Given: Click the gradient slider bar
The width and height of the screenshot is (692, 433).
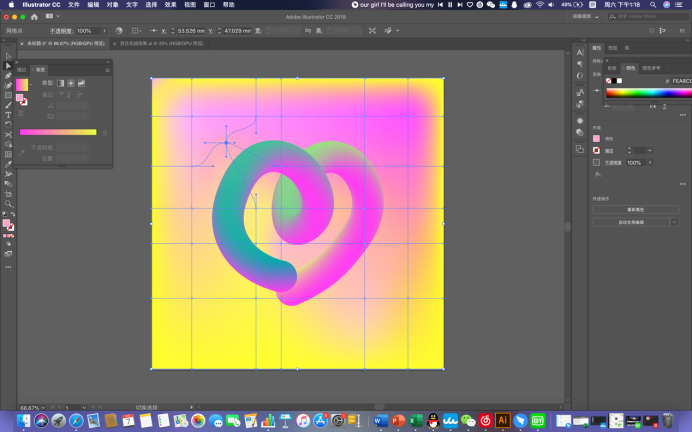Looking at the screenshot, I should click(x=58, y=132).
